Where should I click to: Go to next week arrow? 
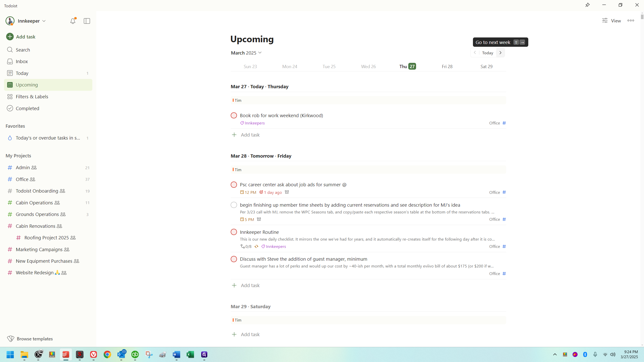[x=501, y=53]
